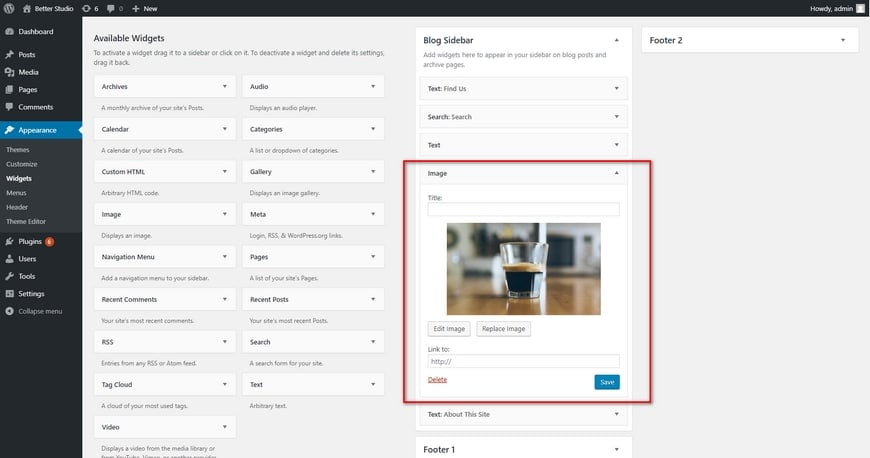Expand the Footer 1 panel
The height and width of the screenshot is (458, 870).
point(616,449)
